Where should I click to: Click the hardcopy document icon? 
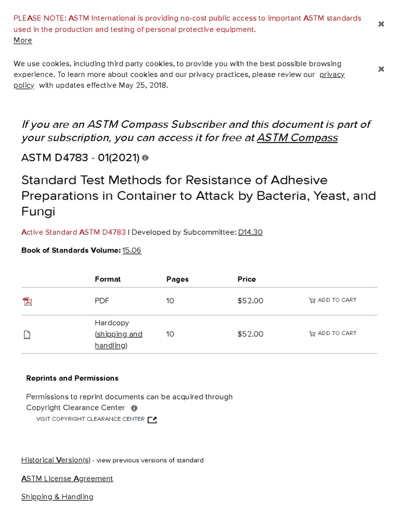(27, 335)
